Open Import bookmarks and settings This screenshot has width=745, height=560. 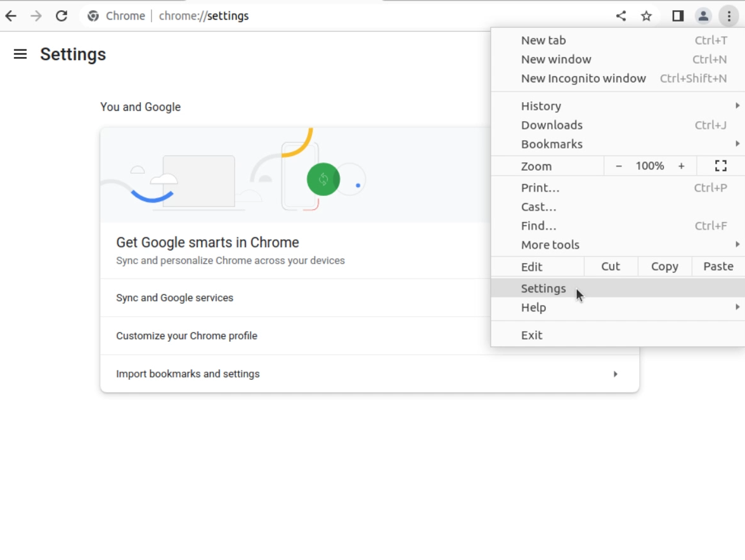370,374
